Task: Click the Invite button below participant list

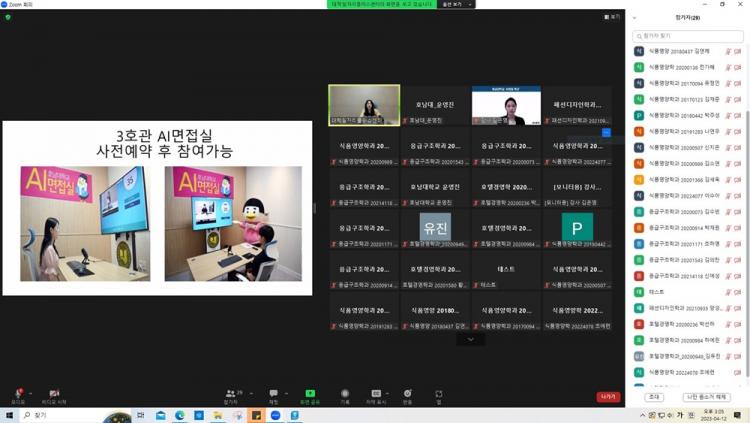Action: (x=654, y=397)
